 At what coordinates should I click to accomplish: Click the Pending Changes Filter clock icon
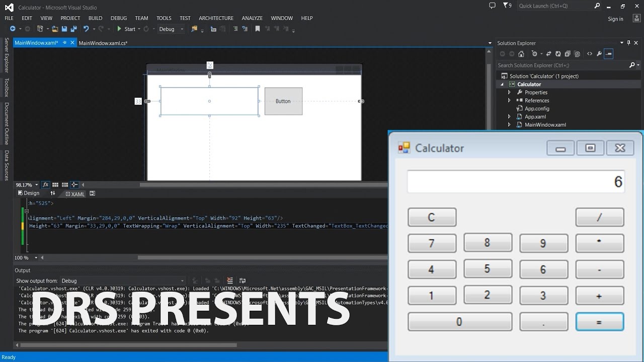coord(534,54)
